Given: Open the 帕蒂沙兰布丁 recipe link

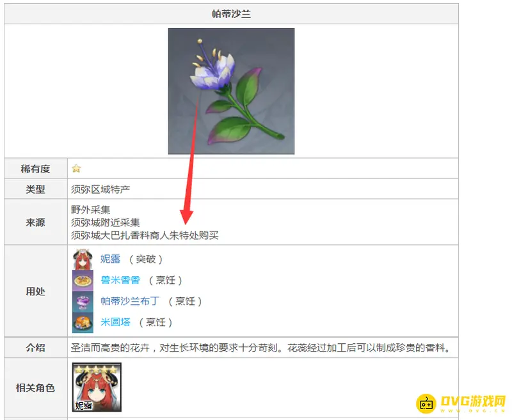Looking at the screenshot, I should click(x=130, y=301).
